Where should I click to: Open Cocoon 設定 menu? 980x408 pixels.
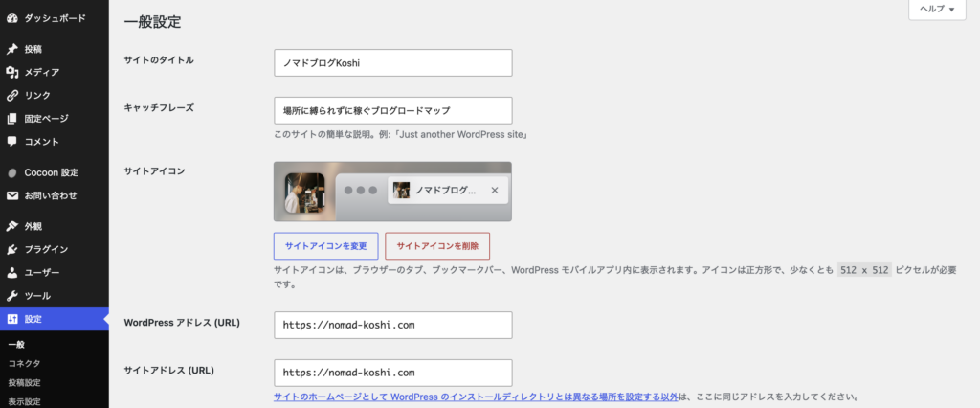point(55,172)
